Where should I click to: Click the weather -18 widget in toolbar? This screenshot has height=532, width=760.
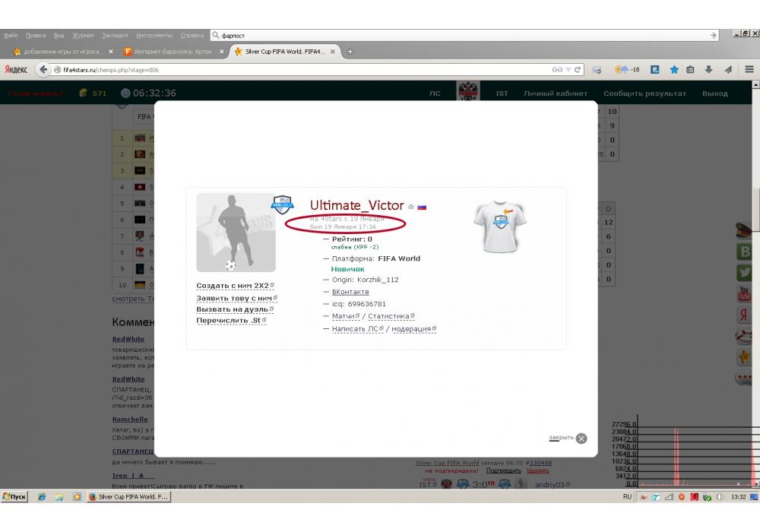627,70
